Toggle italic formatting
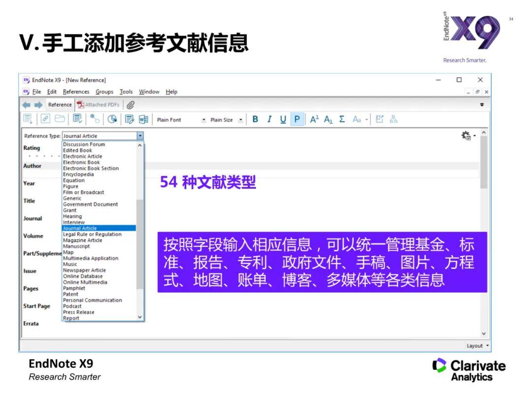The height and width of the screenshot is (399, 532). pyautogui.click(x=268, y=119)
